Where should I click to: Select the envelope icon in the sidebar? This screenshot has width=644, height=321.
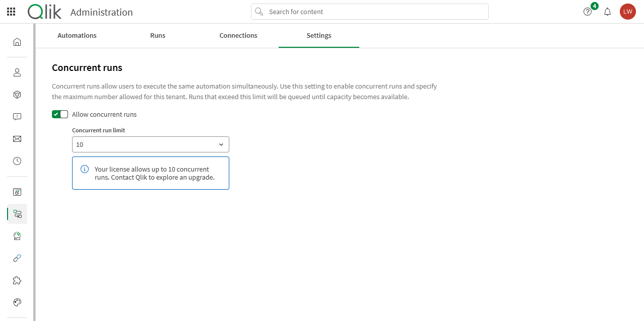[17, 138]
